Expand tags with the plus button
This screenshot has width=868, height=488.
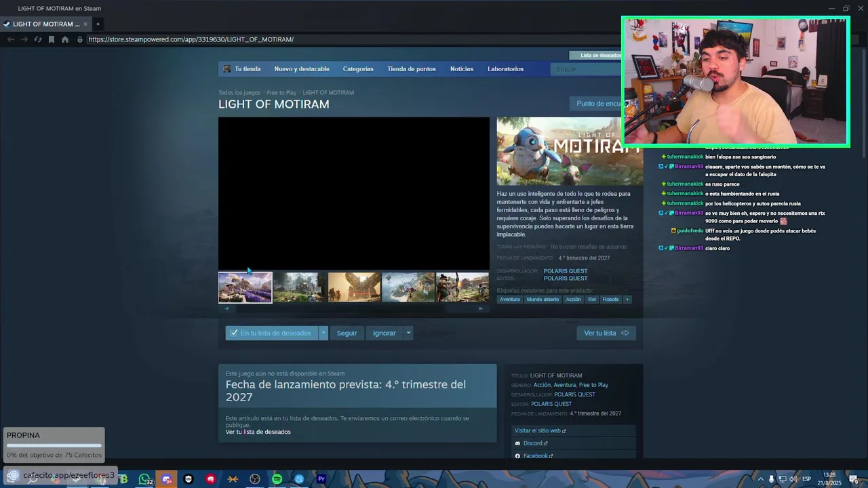coord(627,300)
